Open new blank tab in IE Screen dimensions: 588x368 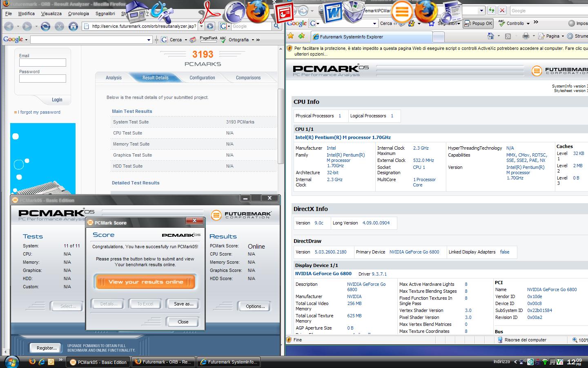(x=438, y=37)
